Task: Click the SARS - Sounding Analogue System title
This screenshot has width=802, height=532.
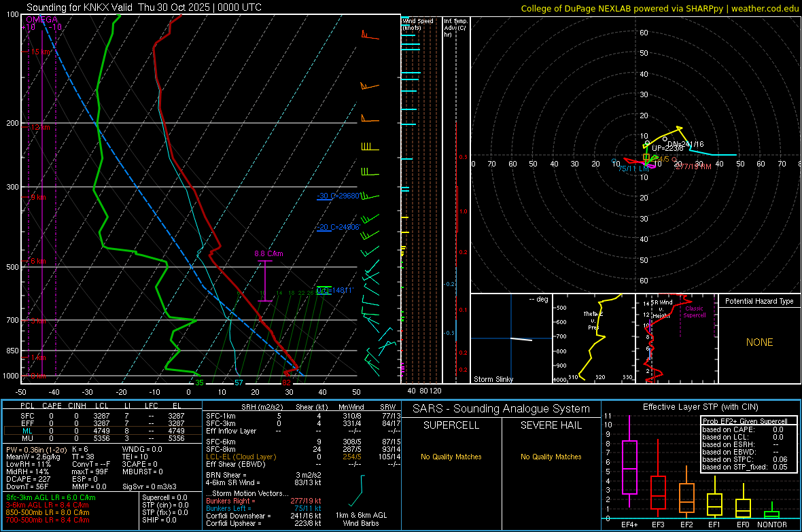Action: (501, 409)
